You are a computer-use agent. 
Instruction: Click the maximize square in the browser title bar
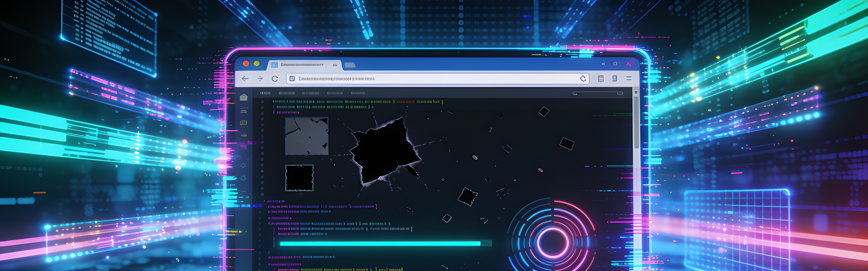(615, 64)
